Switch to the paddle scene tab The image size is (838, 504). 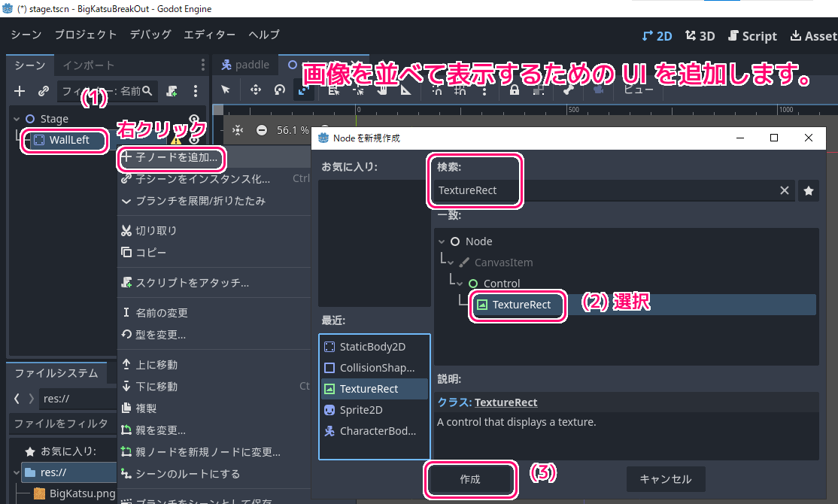pyautogui.click(x=246, y=65)
